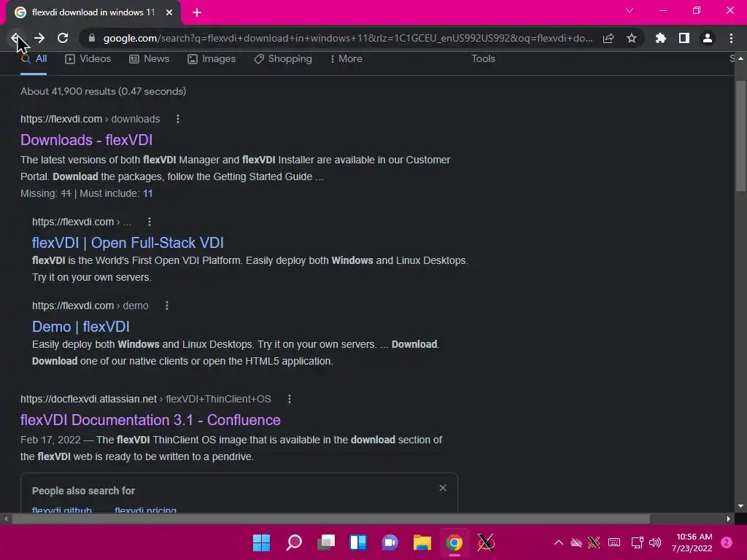Open options for flexvdi.com demo result
The image size is (747, 560).
point(167,306)
